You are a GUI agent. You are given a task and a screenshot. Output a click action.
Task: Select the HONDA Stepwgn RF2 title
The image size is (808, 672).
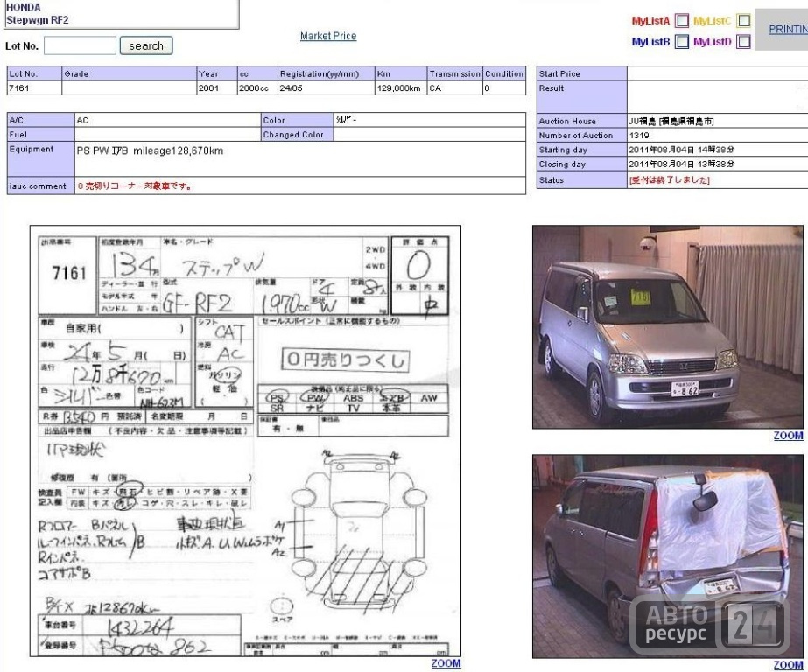click(37, 14)
